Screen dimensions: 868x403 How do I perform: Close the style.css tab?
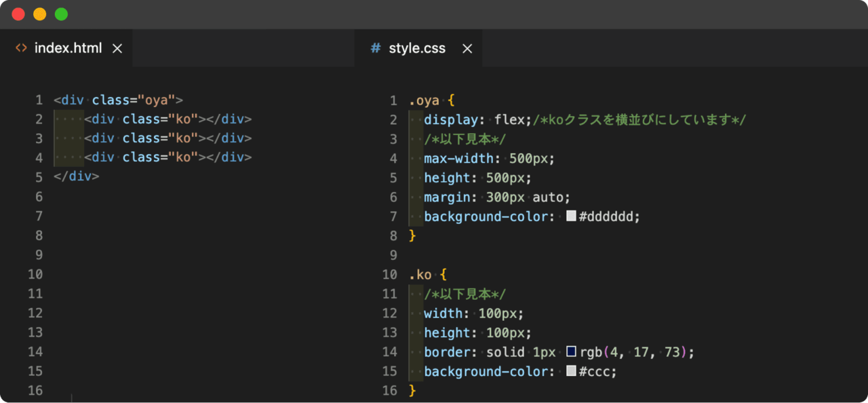(x=467, y=48)
